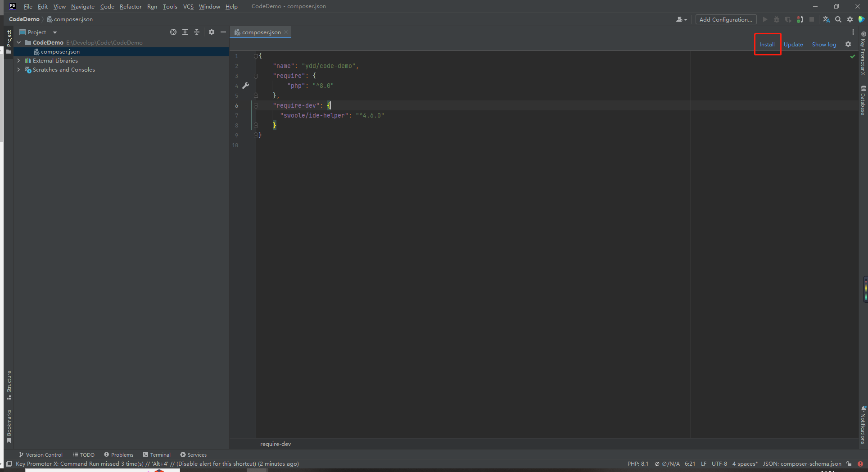Click the PhpStorm logo icon
This screenshot has width=868, height=472.
click(x=12, y=6)
